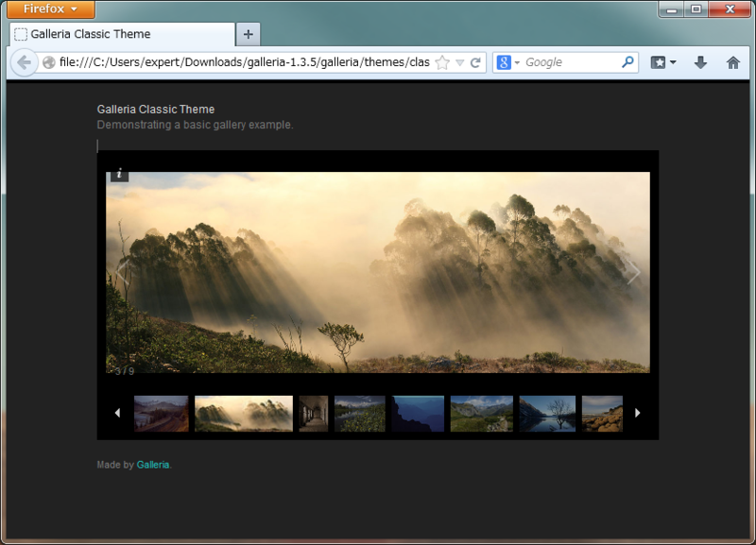Select the rocky beach thumbnail
The height and width of the screenshot is (545, 756).
tap(602, 414)
